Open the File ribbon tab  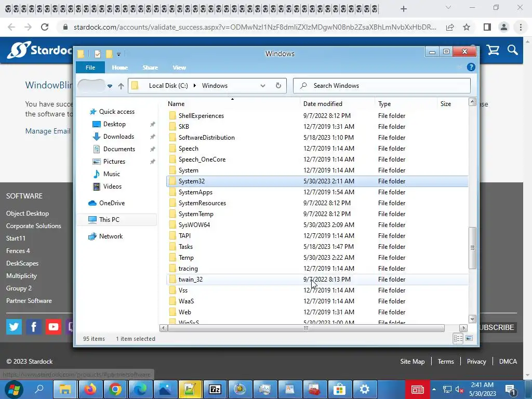click(x=90, y=68)
